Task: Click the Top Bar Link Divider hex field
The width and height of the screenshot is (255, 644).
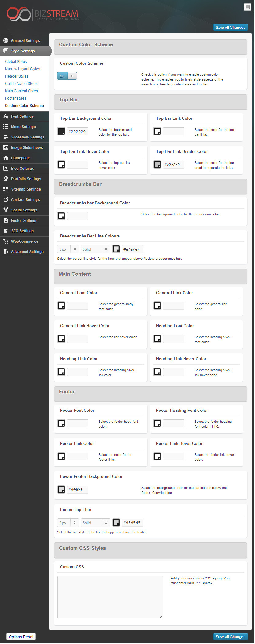Action: click(x=173, y=165)
